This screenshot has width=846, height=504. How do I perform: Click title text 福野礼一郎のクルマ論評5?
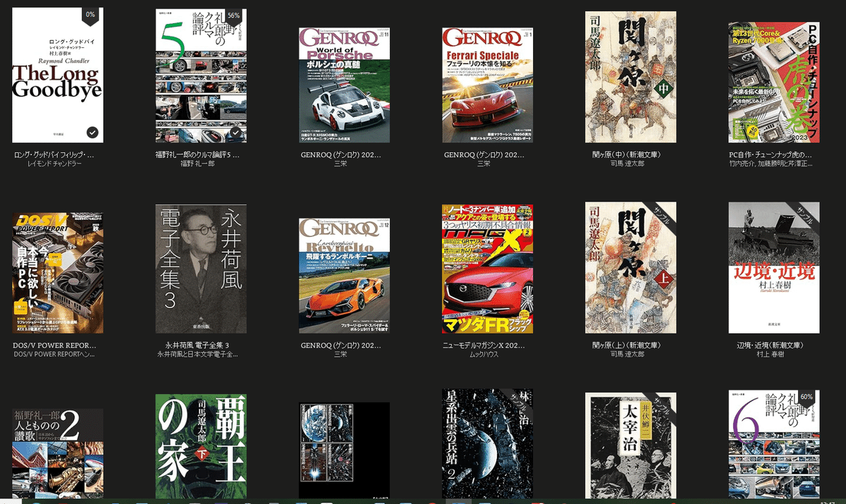[x=197, y=154]
